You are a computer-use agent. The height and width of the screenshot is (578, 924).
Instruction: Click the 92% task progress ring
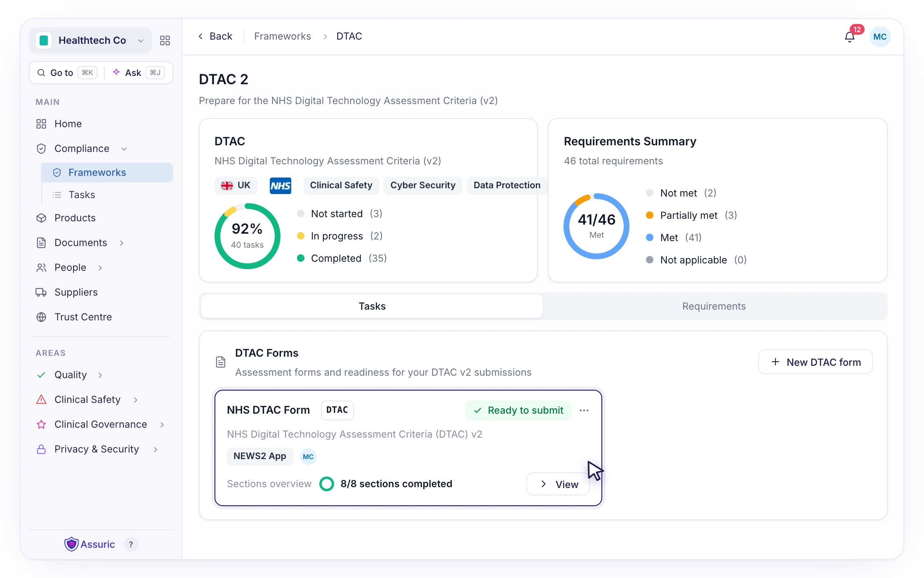[x=247, y=236]
